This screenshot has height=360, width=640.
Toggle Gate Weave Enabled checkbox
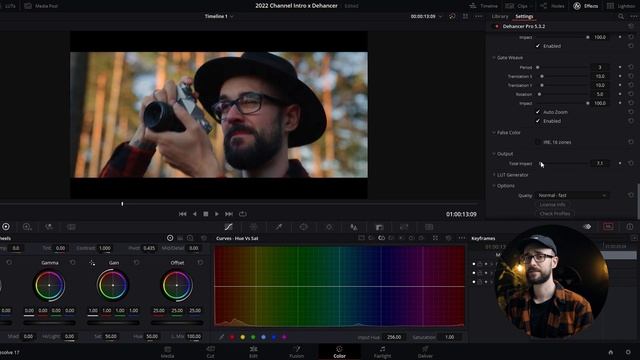(538, 121)
